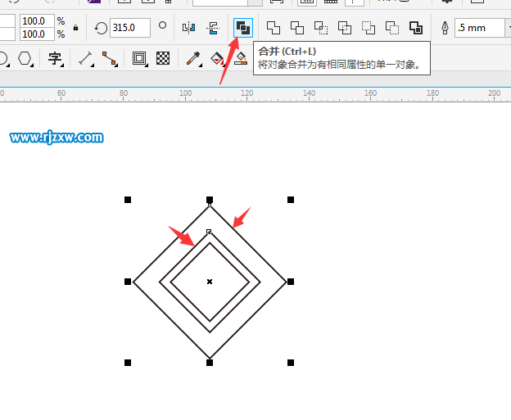Mirror the selection vertically

click(x=213, y=28)
